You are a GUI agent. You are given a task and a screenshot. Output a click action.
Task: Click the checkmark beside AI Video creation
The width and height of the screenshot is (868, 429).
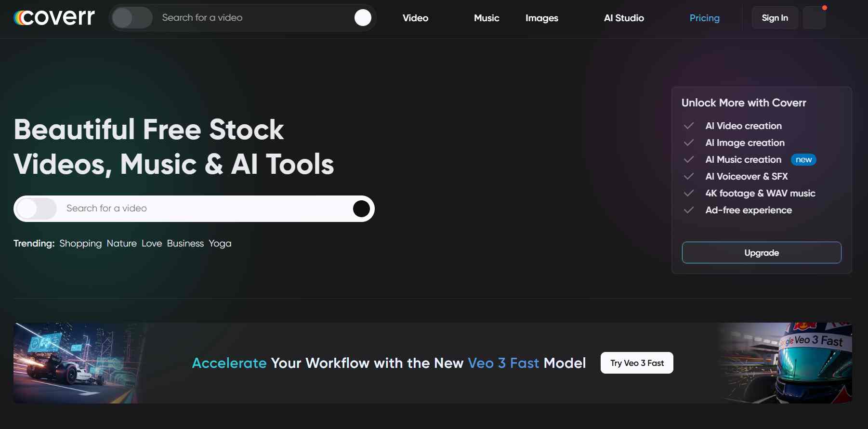pos(689,126)
